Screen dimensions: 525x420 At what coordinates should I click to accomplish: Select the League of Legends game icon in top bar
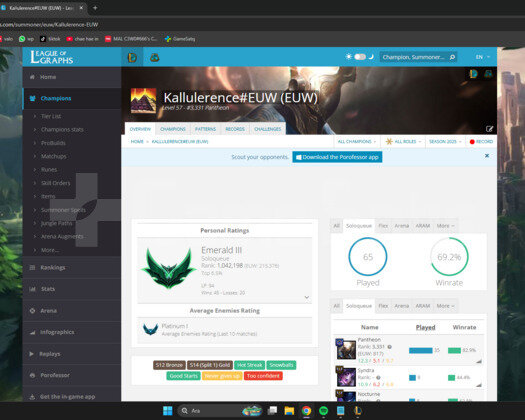[x=132, y=57]
